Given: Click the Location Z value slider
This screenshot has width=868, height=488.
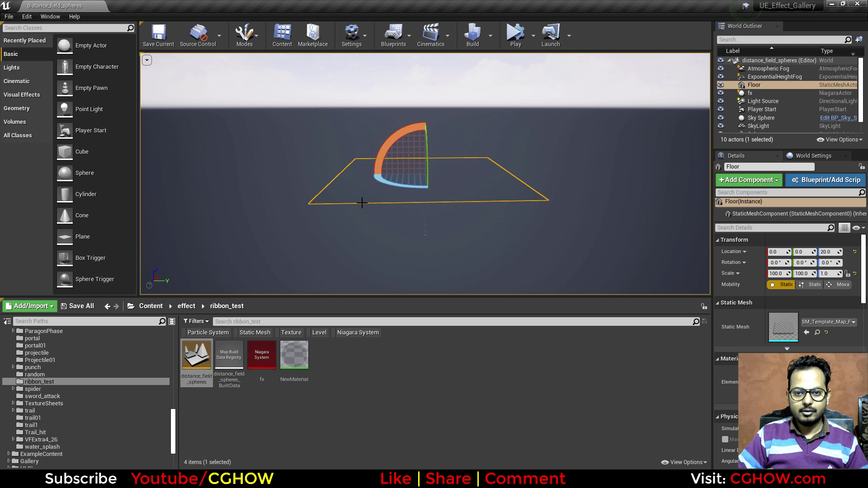Looking at the screenshot, I should (x=830, y=252).
